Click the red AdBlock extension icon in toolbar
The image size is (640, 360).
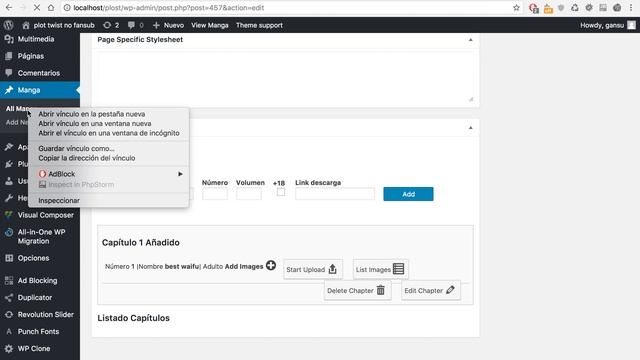coord(533,8)
